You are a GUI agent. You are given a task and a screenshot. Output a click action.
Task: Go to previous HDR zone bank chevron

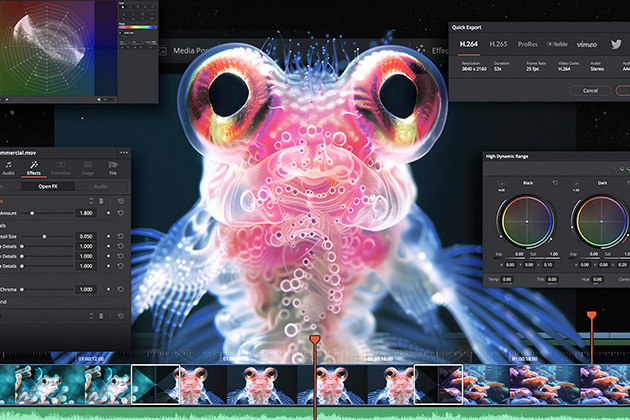point(614,169)
